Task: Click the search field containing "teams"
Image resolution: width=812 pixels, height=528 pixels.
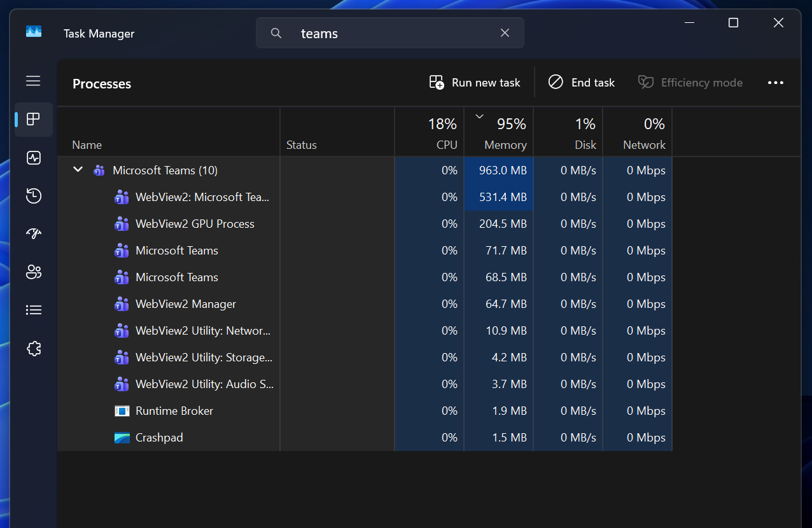Action: click(390, 33)
